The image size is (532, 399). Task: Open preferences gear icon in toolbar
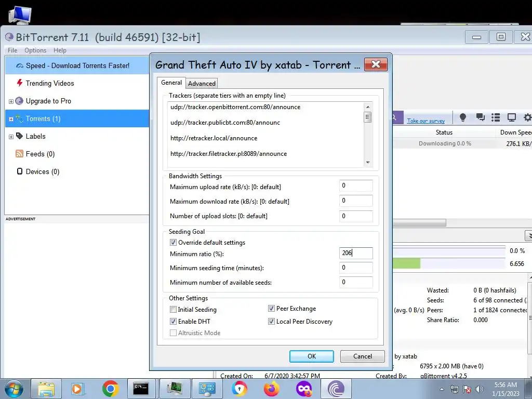click(x=527, y=117)
